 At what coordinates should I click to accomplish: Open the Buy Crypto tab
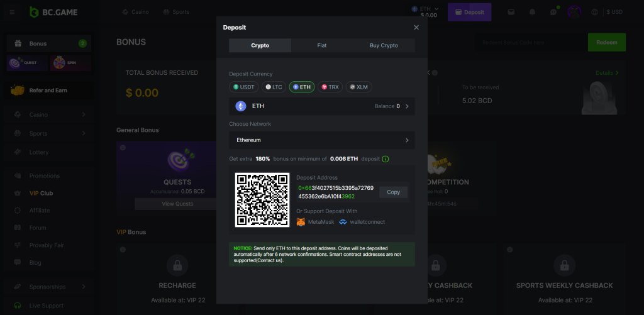click(384, 46)
